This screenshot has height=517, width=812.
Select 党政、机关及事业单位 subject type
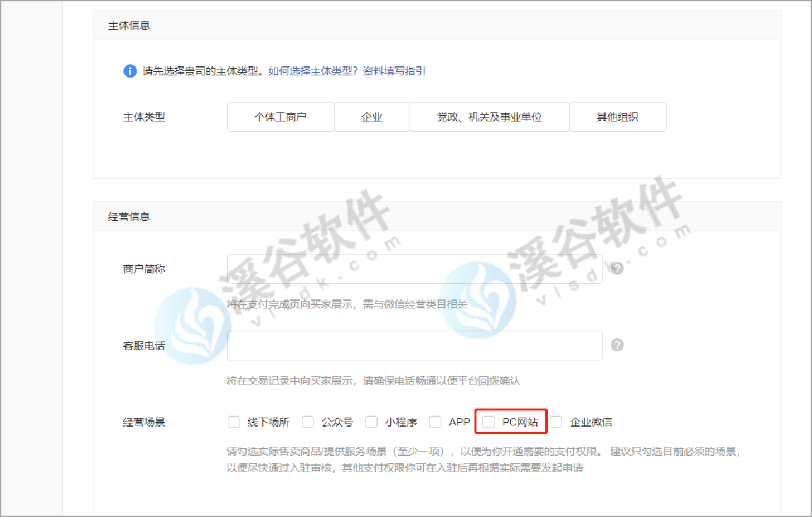click(489, 117)
